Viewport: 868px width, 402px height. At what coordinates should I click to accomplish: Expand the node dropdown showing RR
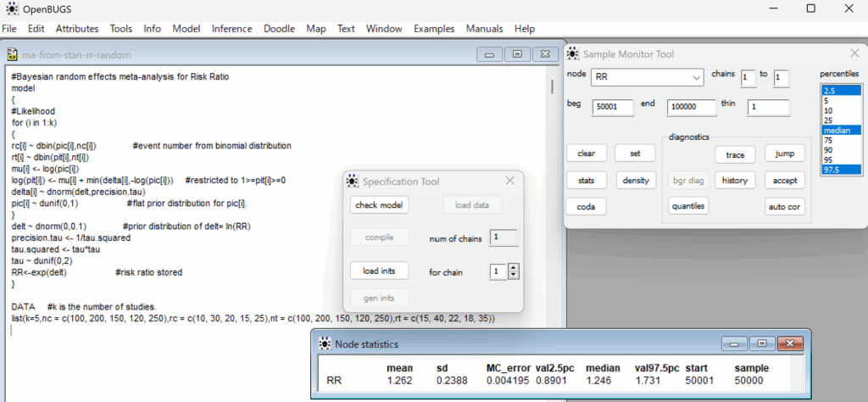coord(697,78)
